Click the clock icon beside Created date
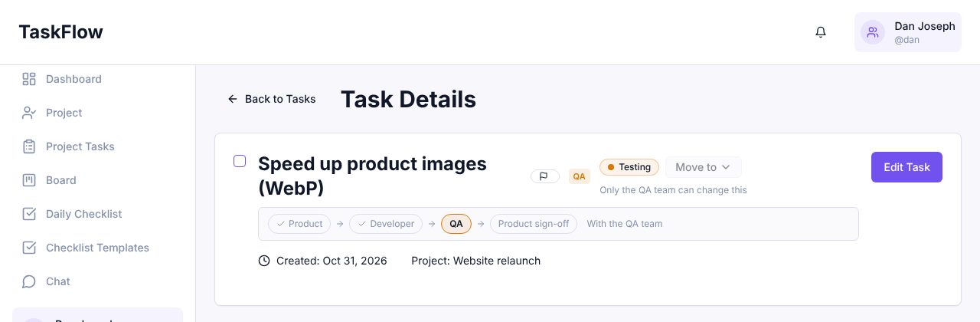 pyautogui.click(x=264, y=261)
